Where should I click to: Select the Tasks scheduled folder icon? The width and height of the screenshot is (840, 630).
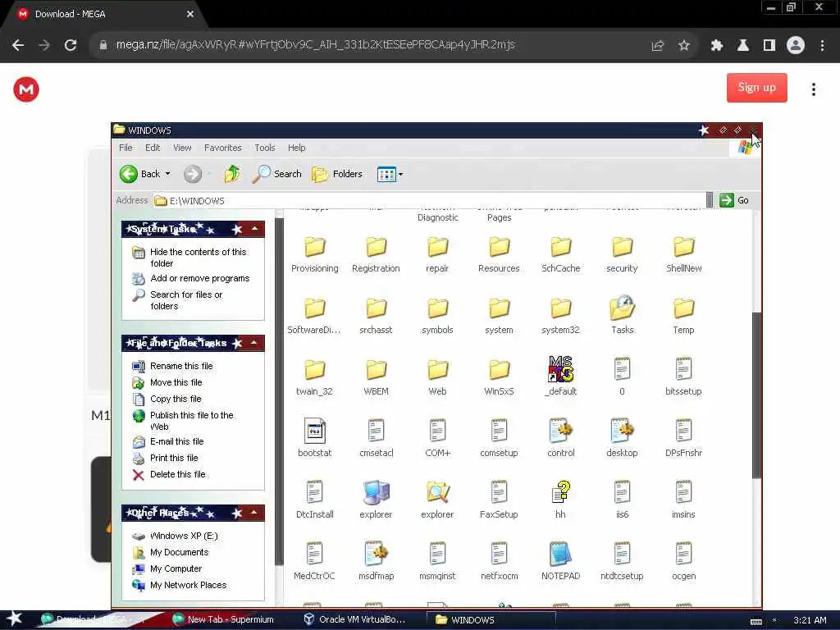pyautogui.click(x=622, y=308)
